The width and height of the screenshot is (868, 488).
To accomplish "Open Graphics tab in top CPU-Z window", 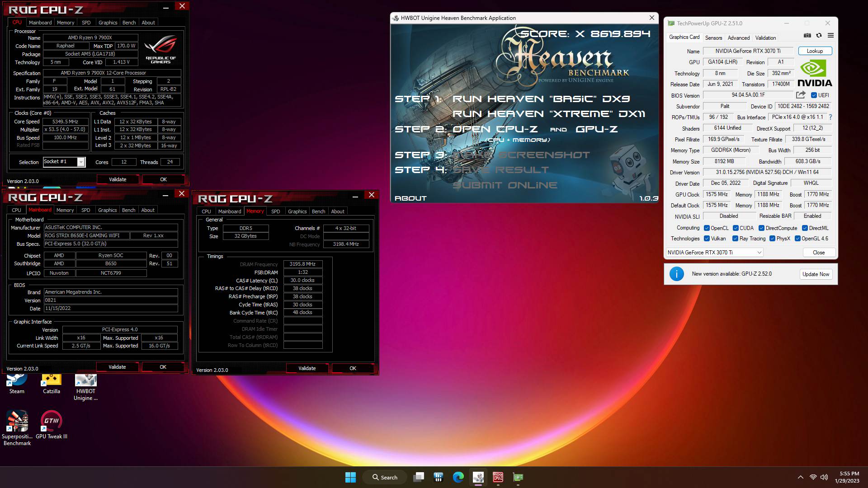I will (108, 23).
